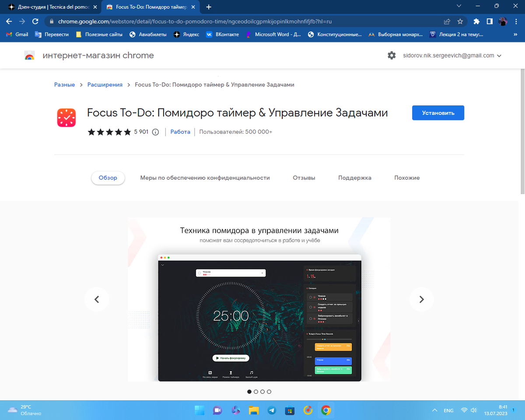Open the Chrome extensions puzzle icon
The width and height of the screenshot is (525, 420).
point(477,21)
